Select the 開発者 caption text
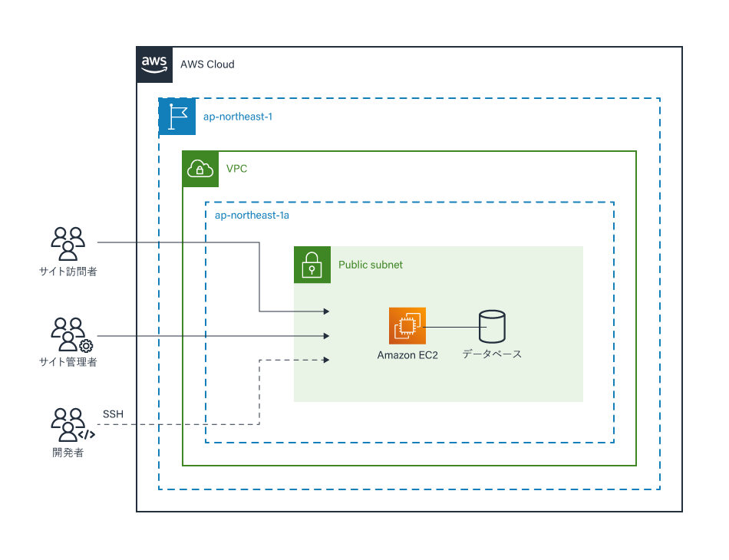729x560 pixels. pos(68,453)
